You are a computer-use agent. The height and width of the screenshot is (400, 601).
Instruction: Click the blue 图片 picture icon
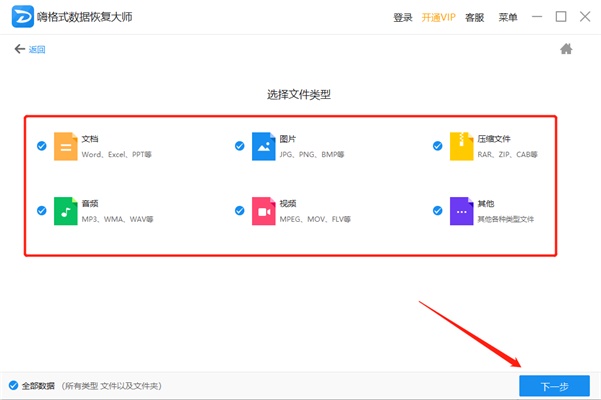point(263,146)
